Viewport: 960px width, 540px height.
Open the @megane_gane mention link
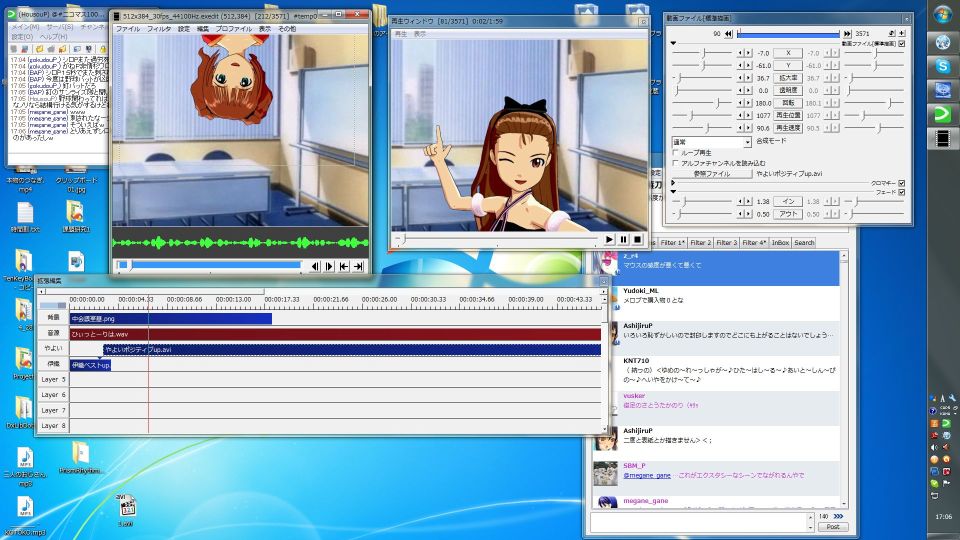coord(647,475)
